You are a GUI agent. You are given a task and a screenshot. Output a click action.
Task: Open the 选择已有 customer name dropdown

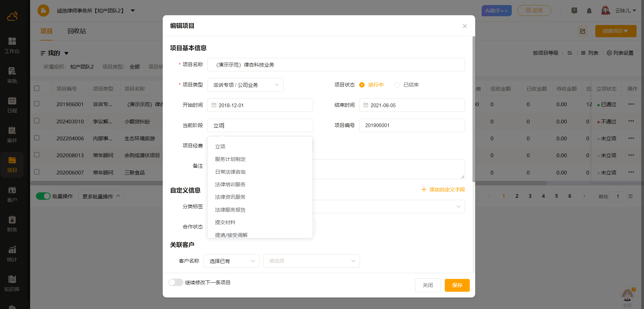click(x=231, y=261)
